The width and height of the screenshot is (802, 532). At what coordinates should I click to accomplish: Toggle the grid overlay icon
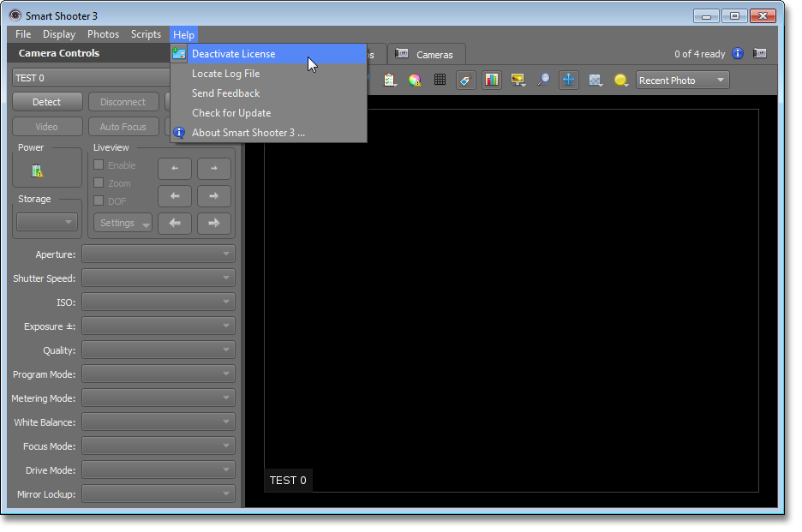[440, 80]
